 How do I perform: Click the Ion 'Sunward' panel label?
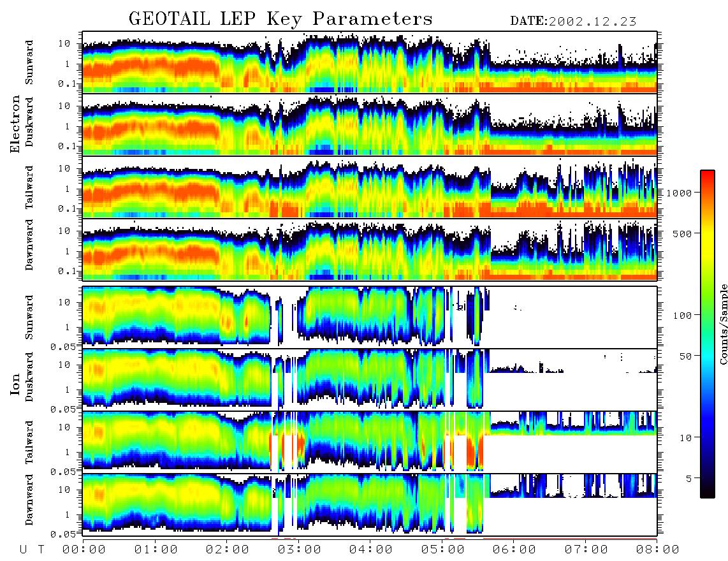(29, 317)
